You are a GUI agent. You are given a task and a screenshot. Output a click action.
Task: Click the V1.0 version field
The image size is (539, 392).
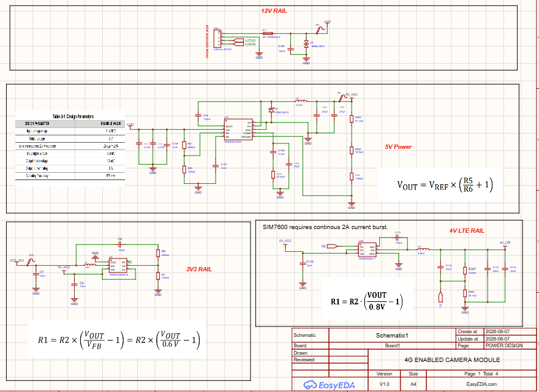384,385
